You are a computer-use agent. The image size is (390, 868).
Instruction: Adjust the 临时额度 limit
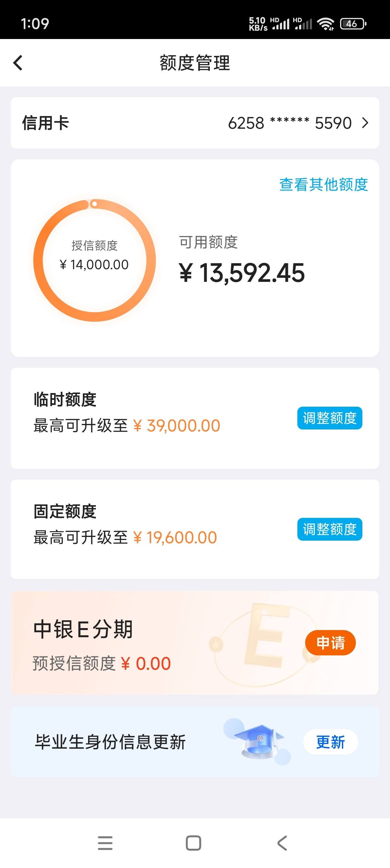pos(330,418)
